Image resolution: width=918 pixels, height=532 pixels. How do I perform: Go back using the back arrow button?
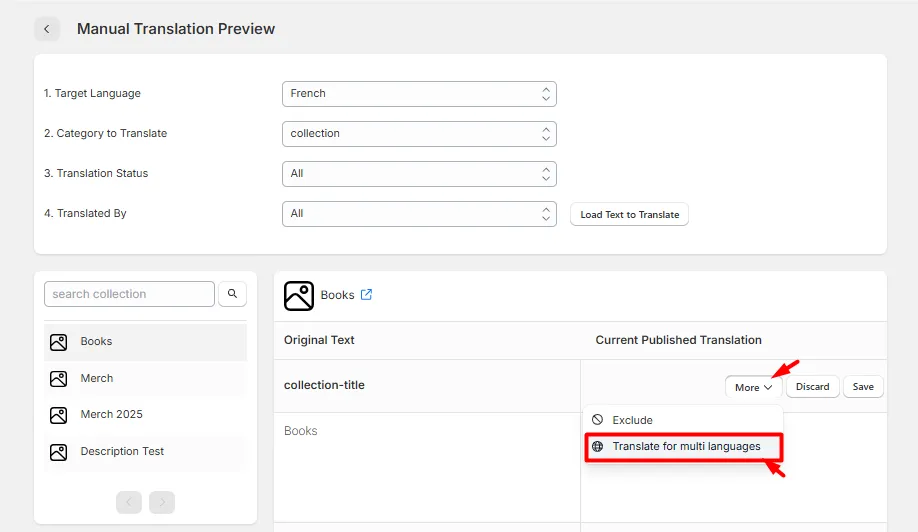pos(47,29)
